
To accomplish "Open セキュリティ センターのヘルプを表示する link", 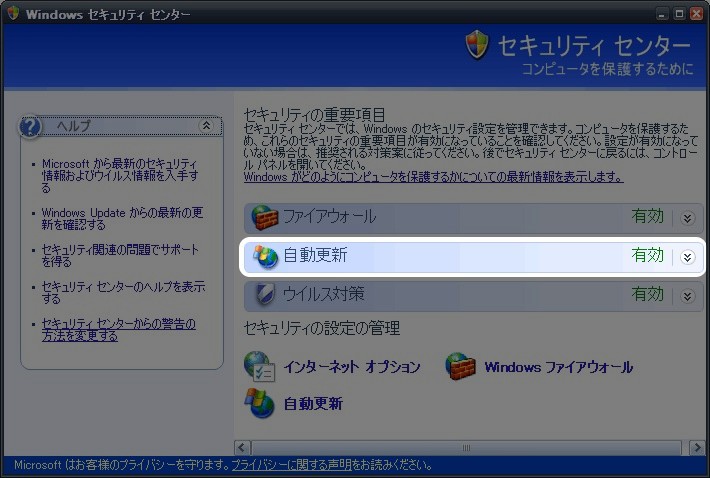I will (123, 292).
